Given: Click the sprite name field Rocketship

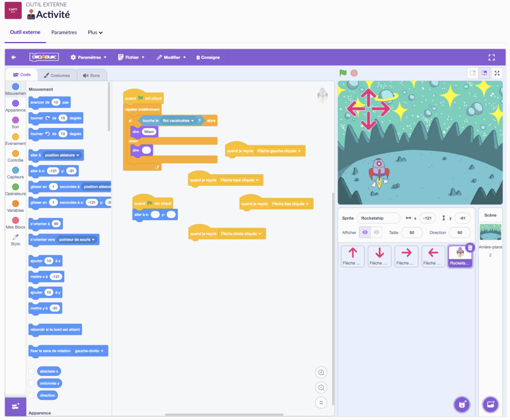Looking at the screenshot, I should (x=379, y=218).
